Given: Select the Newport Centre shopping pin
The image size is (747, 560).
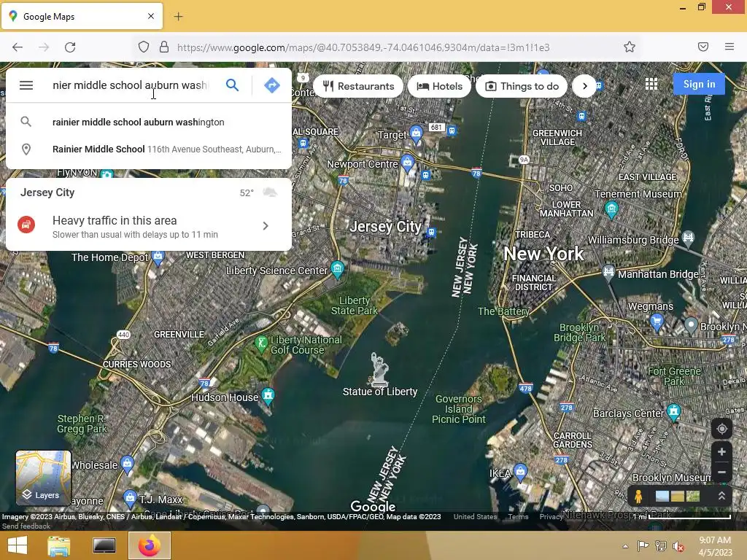Looking at the screenshot, I should click(407, 163).
